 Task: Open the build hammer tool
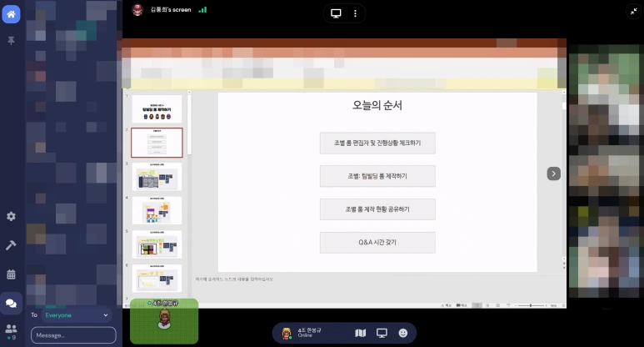pyautogui.click(x=11, y=245)
